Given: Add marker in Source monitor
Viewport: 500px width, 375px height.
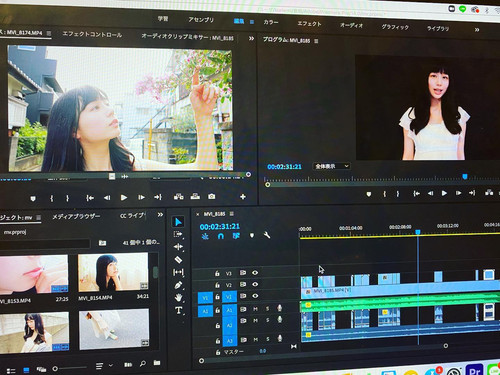Looking at the screenshot, I should (x=33, y=199).
